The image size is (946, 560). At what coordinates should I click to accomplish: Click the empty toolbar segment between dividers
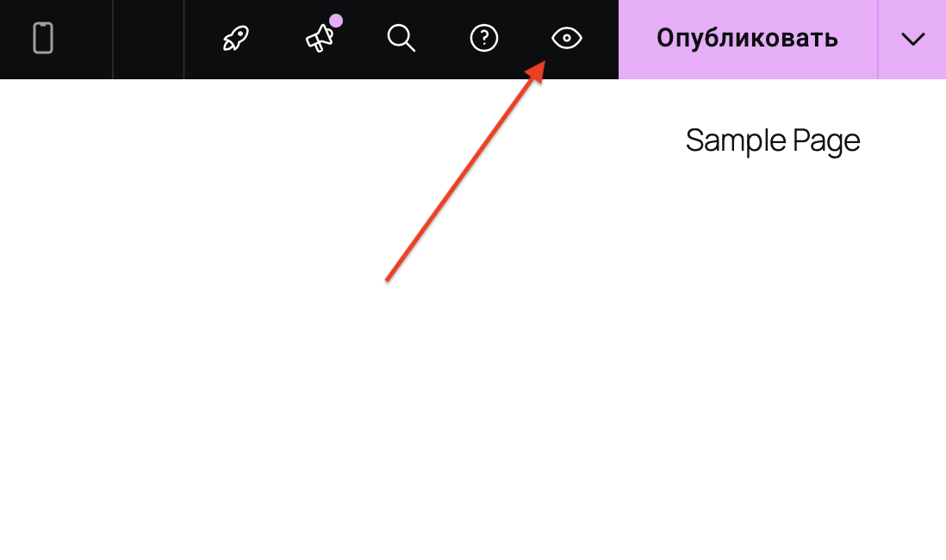pos(148,40)
